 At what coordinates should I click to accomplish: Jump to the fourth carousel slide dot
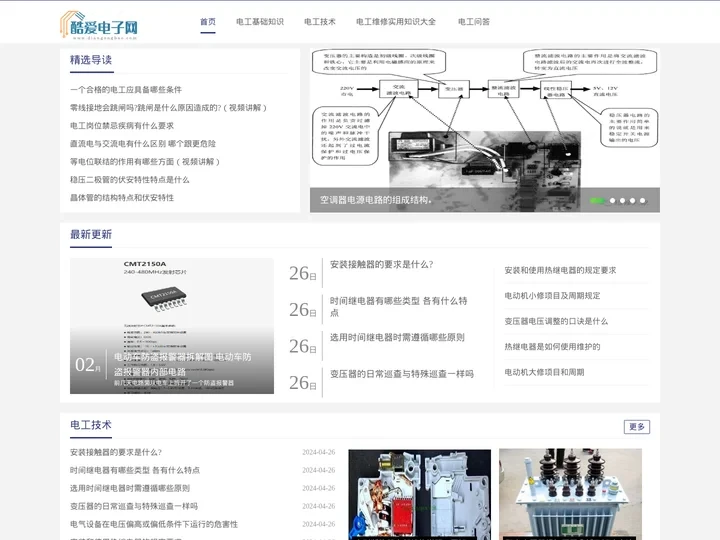[633, 201]
